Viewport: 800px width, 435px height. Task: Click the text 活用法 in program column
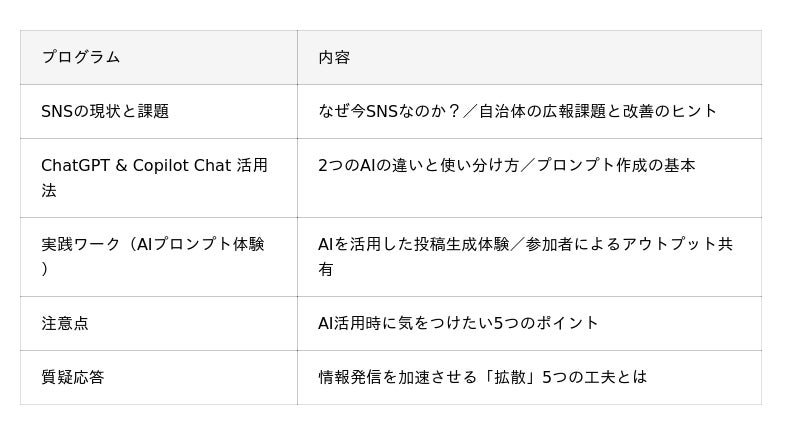point(252,166)
